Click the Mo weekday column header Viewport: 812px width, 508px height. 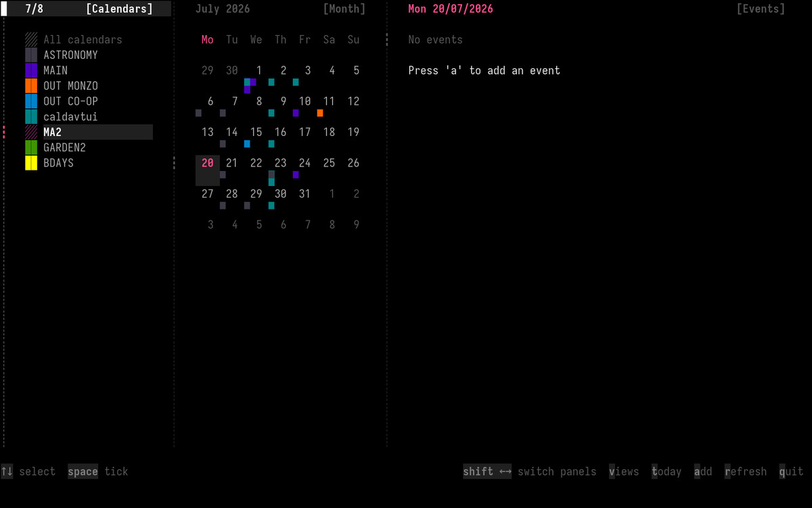coord(208,39)
